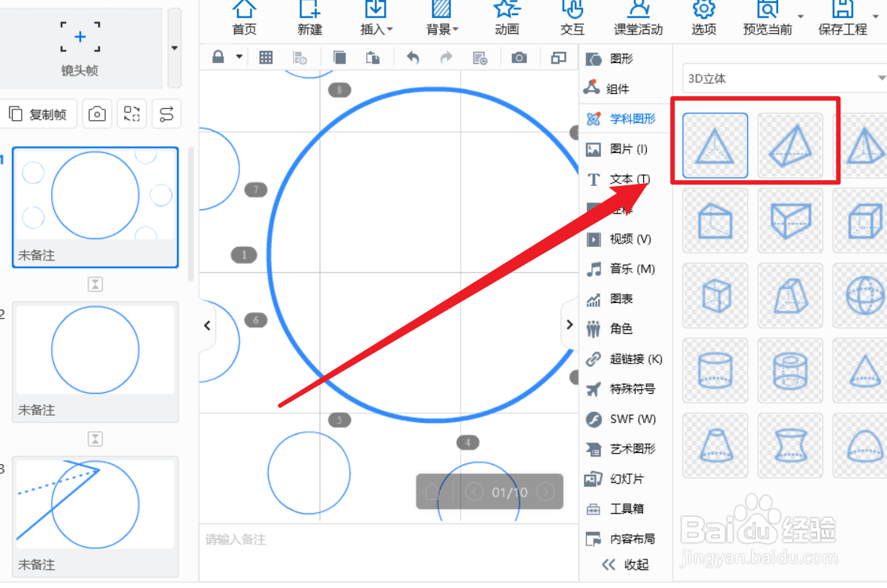Viewport: 887px width, 588px height.
Task: Set transition between frames 1 and 2
Action: [x=95, y=283]
